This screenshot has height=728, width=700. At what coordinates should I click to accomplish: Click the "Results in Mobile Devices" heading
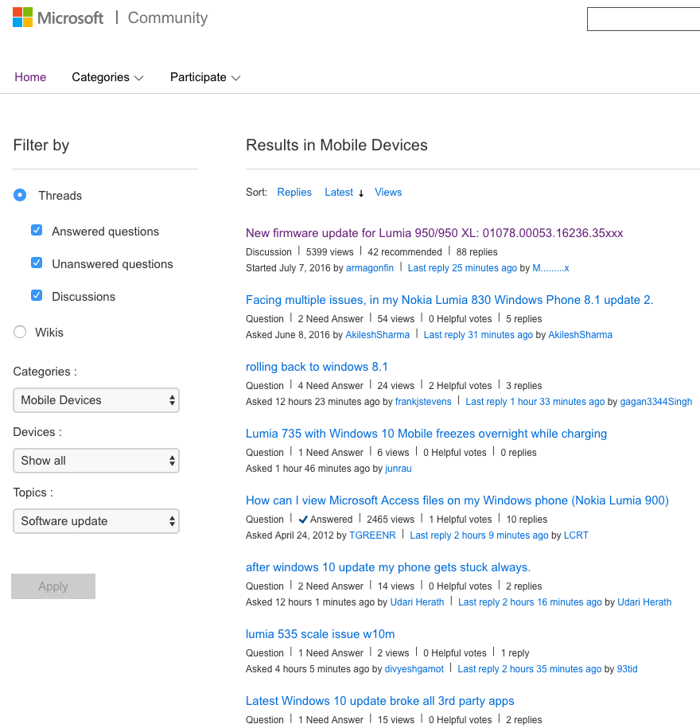click(x=336, y=146)
